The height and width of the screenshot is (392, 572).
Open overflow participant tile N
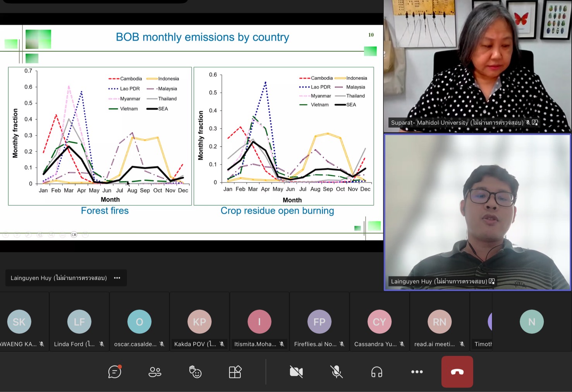(531, 322)
